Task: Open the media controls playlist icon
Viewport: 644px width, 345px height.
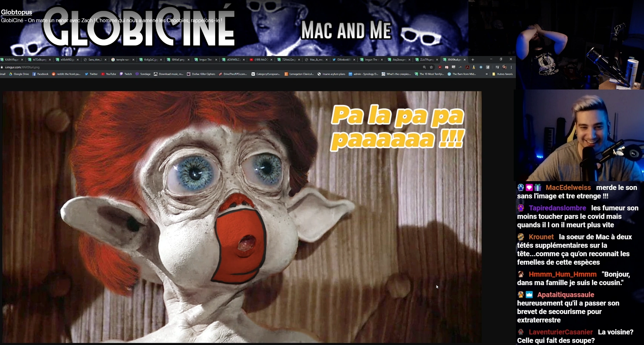Action: point(497,67)
